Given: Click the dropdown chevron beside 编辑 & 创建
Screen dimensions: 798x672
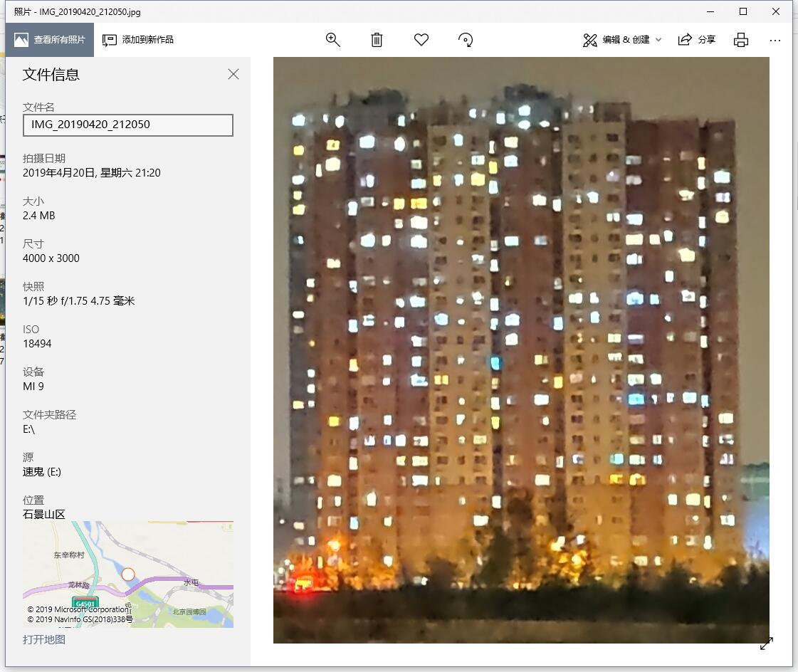Looking at the screenshot, I should [x=658, y=40].
